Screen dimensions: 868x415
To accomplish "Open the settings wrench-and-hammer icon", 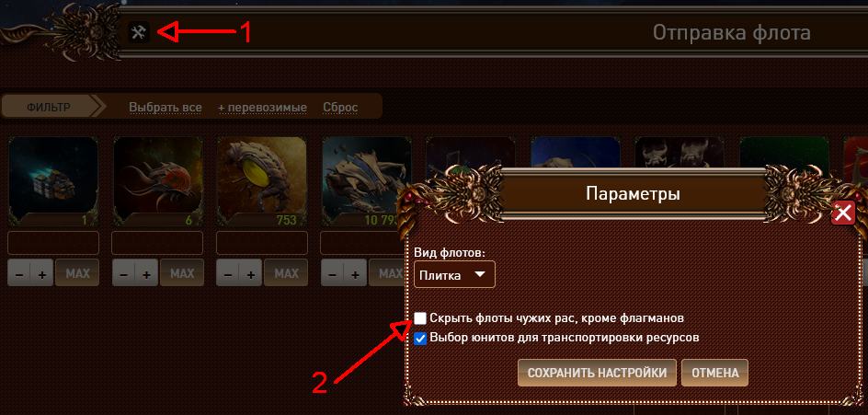I will click(139, 32).
